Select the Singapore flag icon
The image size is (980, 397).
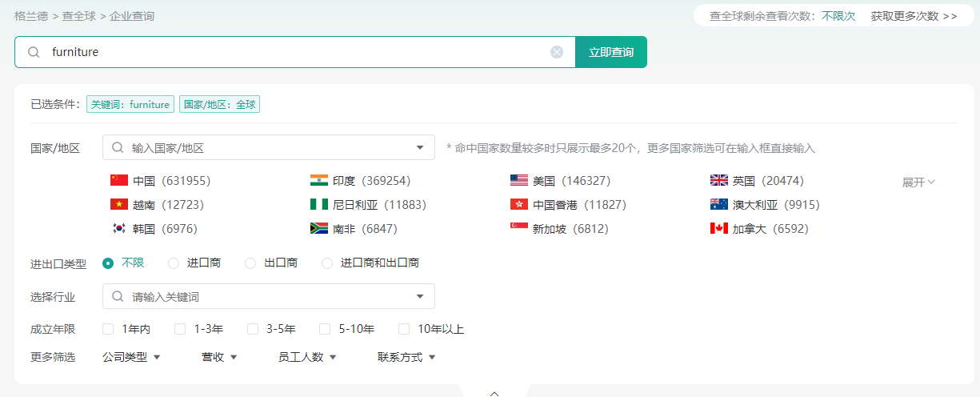point(519,228)
